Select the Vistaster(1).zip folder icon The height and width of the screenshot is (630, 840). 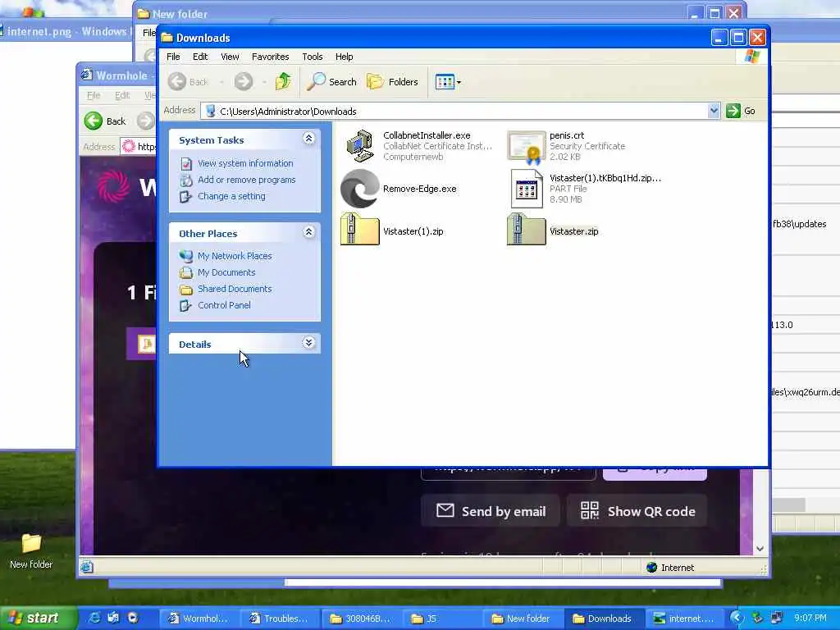359,231
